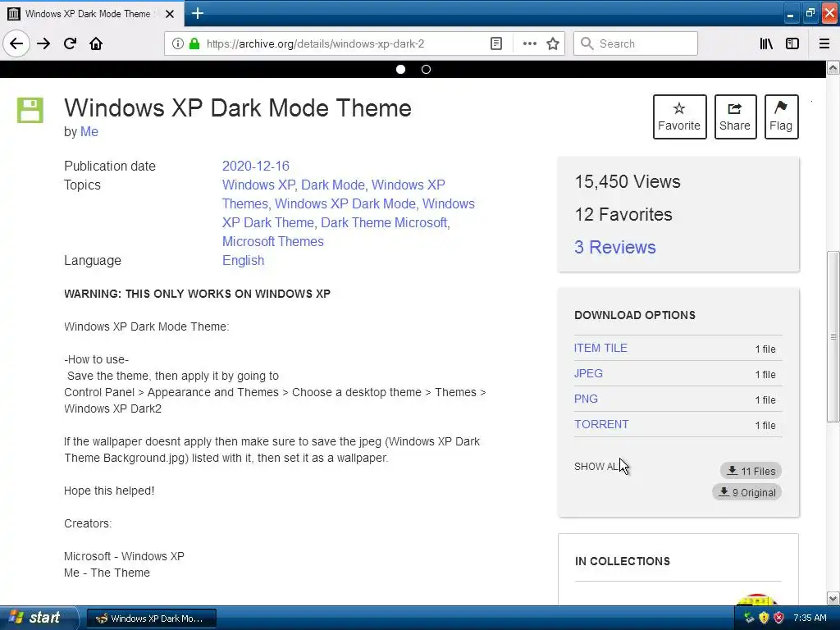Show sidebars icon in toolbar

pyautogui.click(x=792, y=43)
